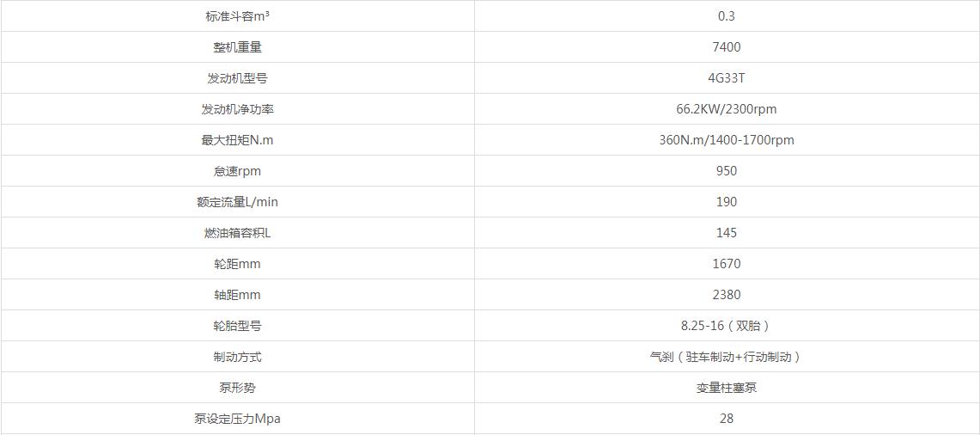The width and height of the screenshot is (980, 435).
Task: Click the 整机重量 row label
Action: (238, 47)
